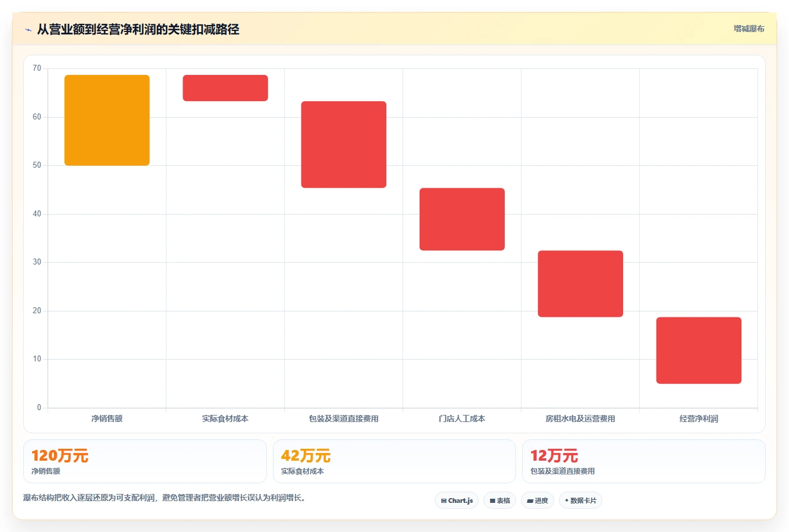Viewport: 789px width, 532px height.
Task: Click the y-axis value 10
Action: point(37,359)
